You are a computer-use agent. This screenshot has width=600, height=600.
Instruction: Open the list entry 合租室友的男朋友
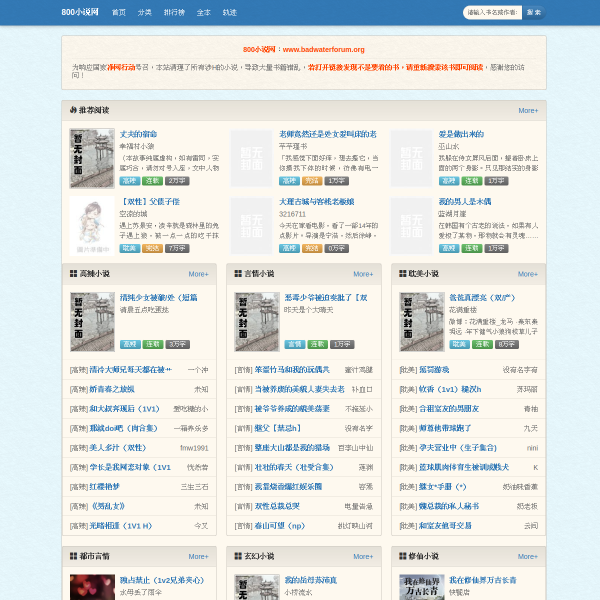click(449, 409)
